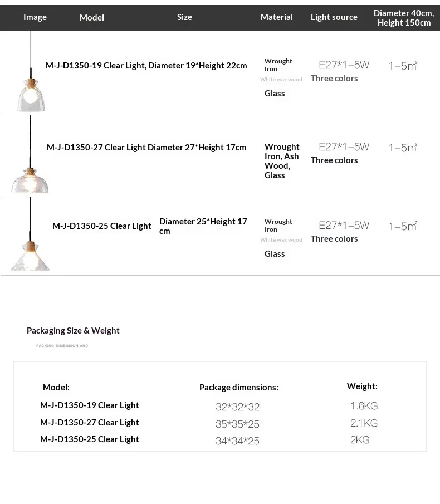Click the Model column header

click(x=91, y=17)
